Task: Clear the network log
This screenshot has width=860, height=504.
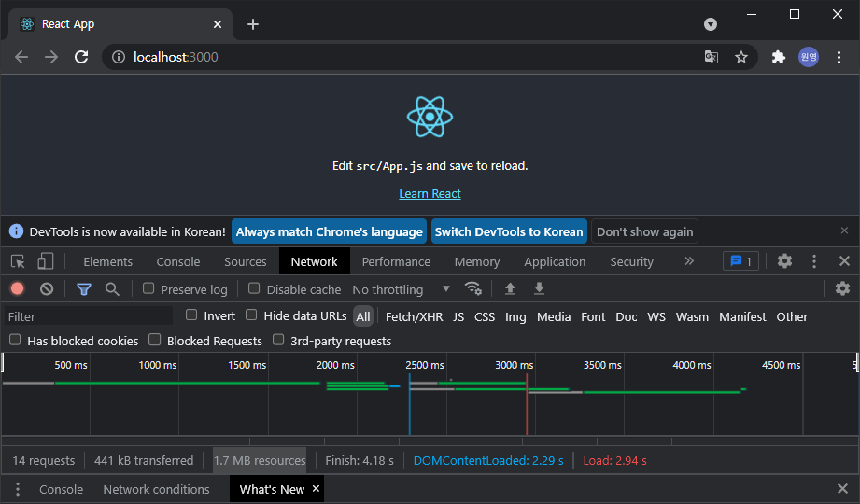Action: pos(47,288)
